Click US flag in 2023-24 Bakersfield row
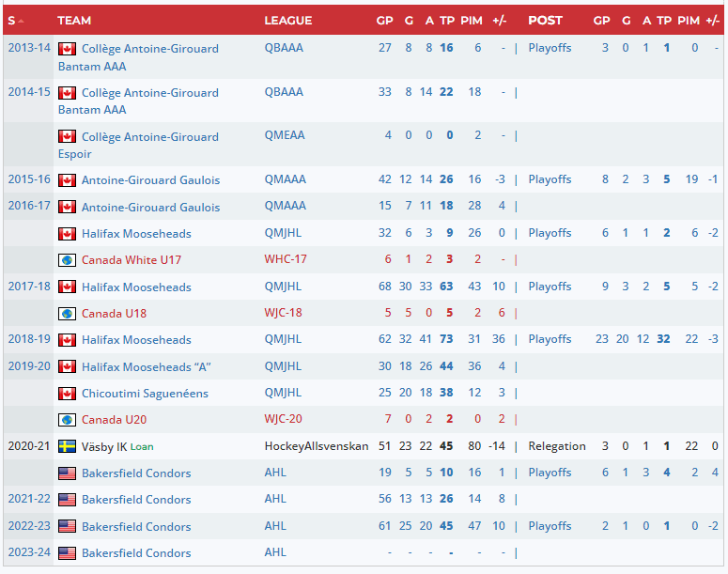 (x=67, y=553)
